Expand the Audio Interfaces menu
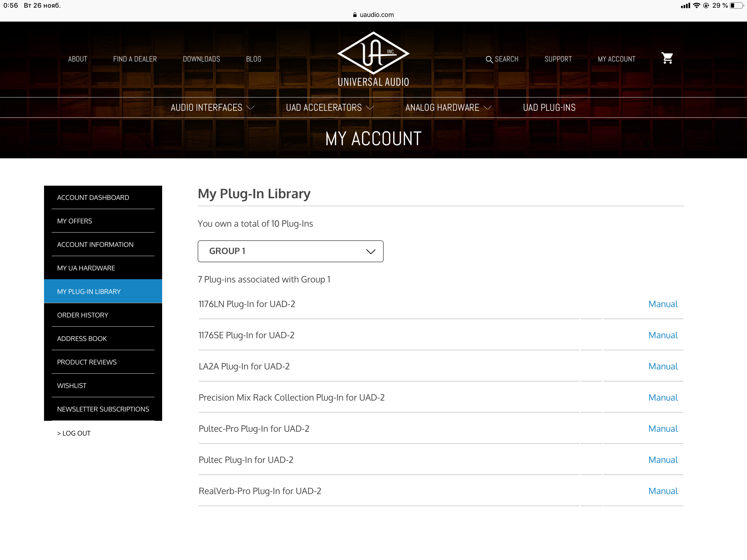Screen dimensions: 747x560 212,107
